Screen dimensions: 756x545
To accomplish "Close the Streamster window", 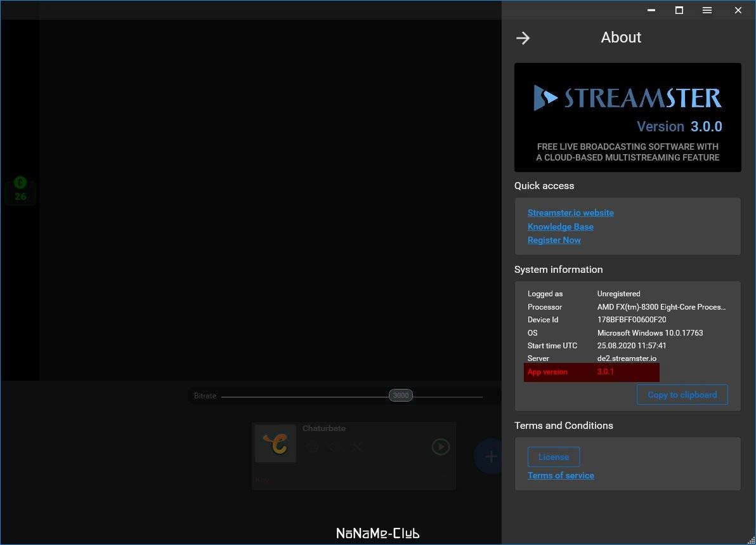I will [x=738, y=10].
